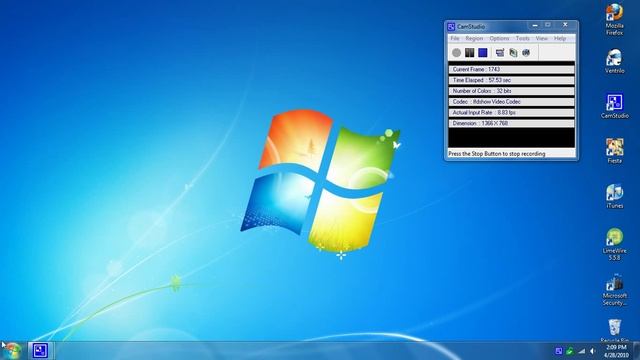The image size is (640, 360).
Task: Click the CamStudio taskbar button
Action: click(40, 351)
